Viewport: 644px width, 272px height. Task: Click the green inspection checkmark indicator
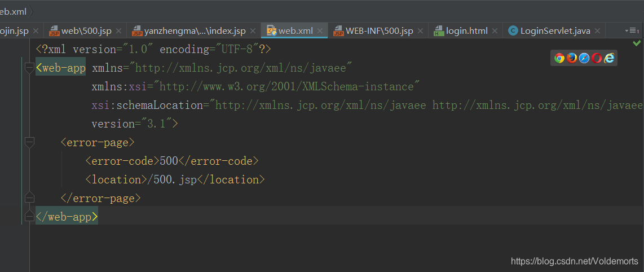click(637, 43)
